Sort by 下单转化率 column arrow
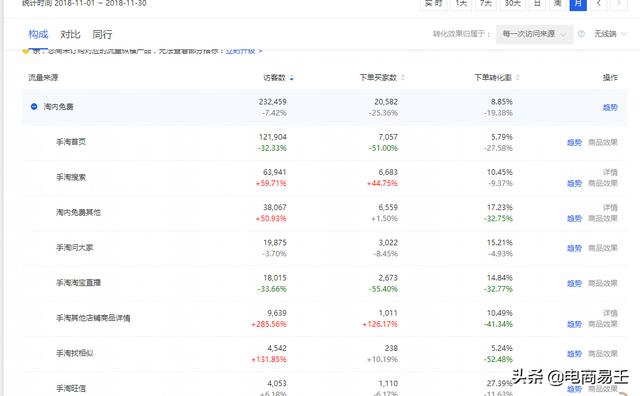Image resolution: width=640 pixels, height=396 pixels. (518, 78)
